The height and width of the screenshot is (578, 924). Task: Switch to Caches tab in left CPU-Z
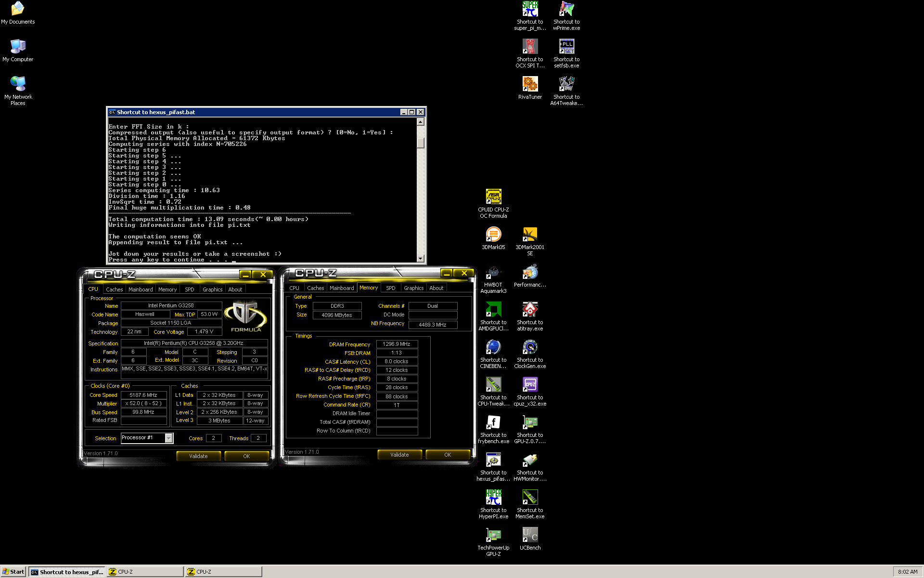(115, 289)
